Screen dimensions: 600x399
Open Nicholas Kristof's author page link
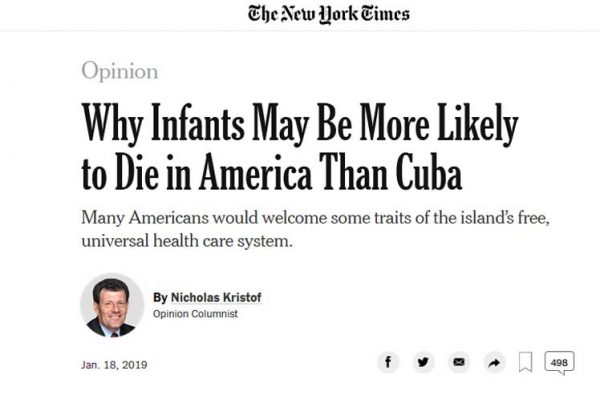(x=216, y=298)
